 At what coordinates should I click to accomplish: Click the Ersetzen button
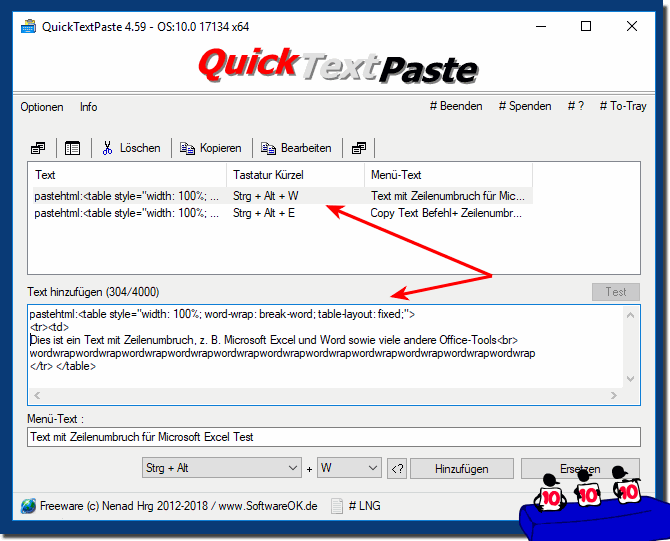580,469
